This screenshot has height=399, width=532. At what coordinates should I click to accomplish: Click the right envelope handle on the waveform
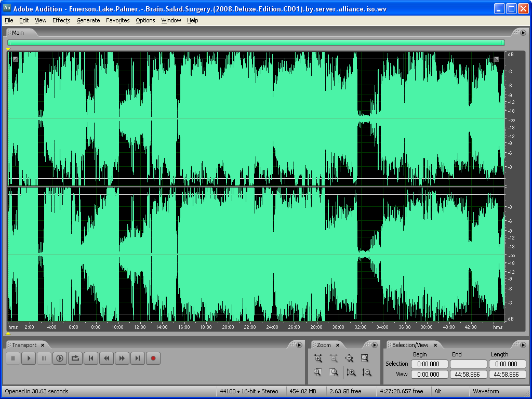[496, 59]
